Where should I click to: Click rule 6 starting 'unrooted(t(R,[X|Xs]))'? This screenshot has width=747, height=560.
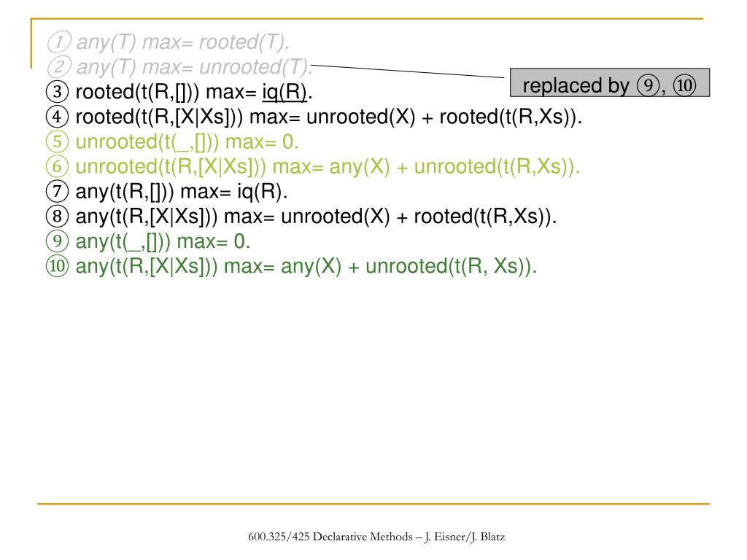(x=328, y=166)
